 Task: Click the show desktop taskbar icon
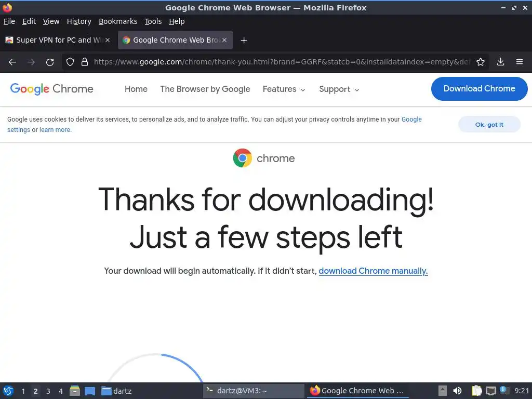coord(90,391)
